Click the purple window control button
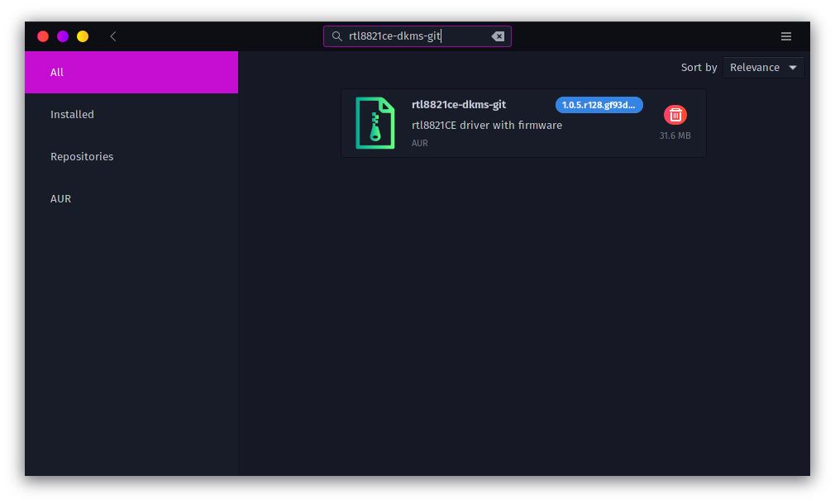 coord(63,36)
